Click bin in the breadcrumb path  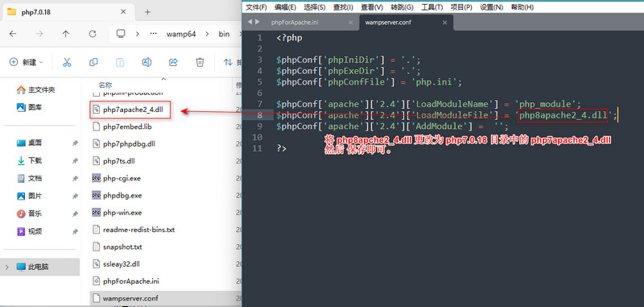click(x=224, y=34)
